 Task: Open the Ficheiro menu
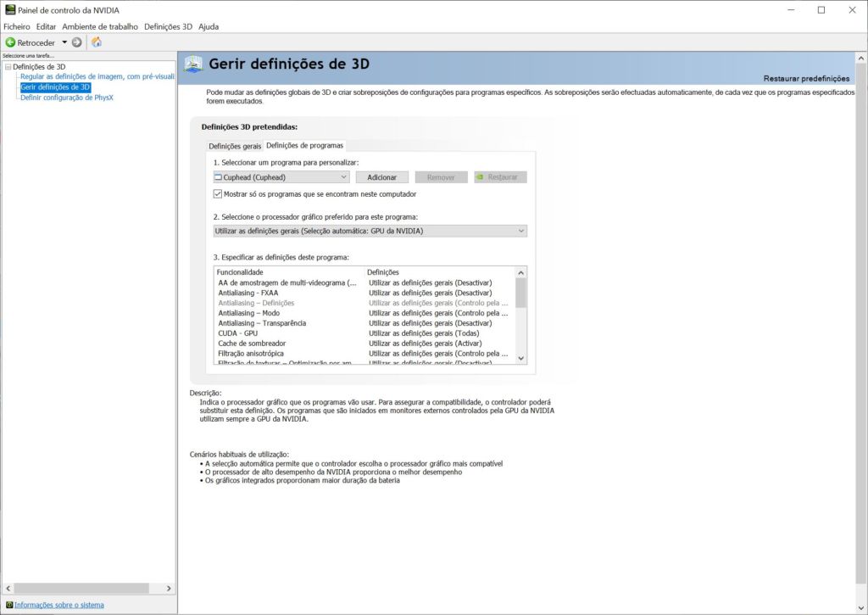tap(17, 26)
